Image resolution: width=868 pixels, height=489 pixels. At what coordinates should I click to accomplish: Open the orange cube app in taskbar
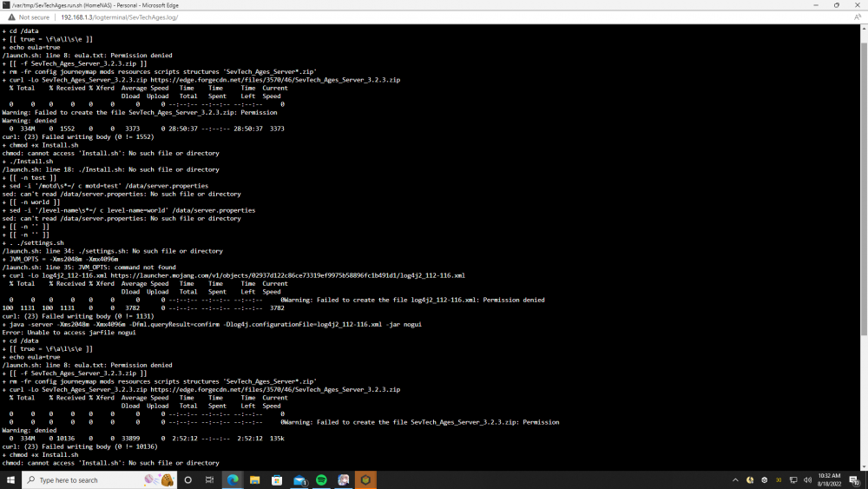click(x=365, y=480)
